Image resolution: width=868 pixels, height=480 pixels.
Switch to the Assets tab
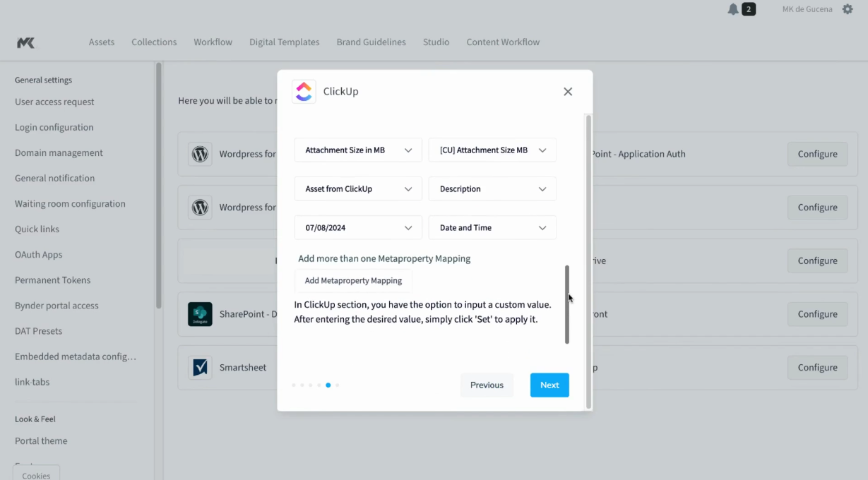[101, 42]
